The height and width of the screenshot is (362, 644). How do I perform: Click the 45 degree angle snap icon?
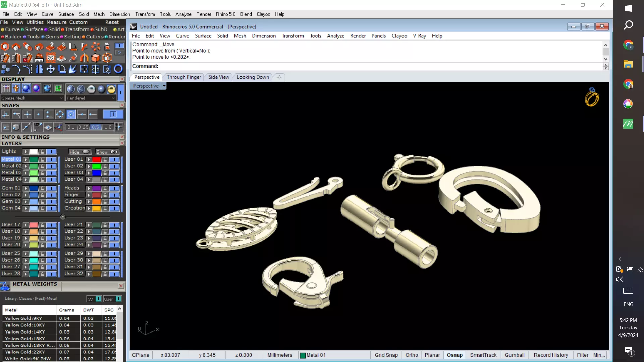click(x=38, y=127)
